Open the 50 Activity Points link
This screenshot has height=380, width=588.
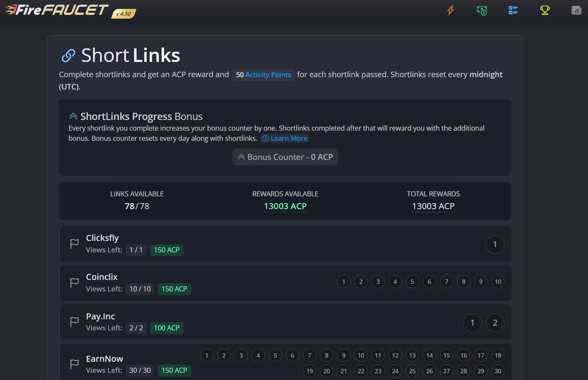264,75
